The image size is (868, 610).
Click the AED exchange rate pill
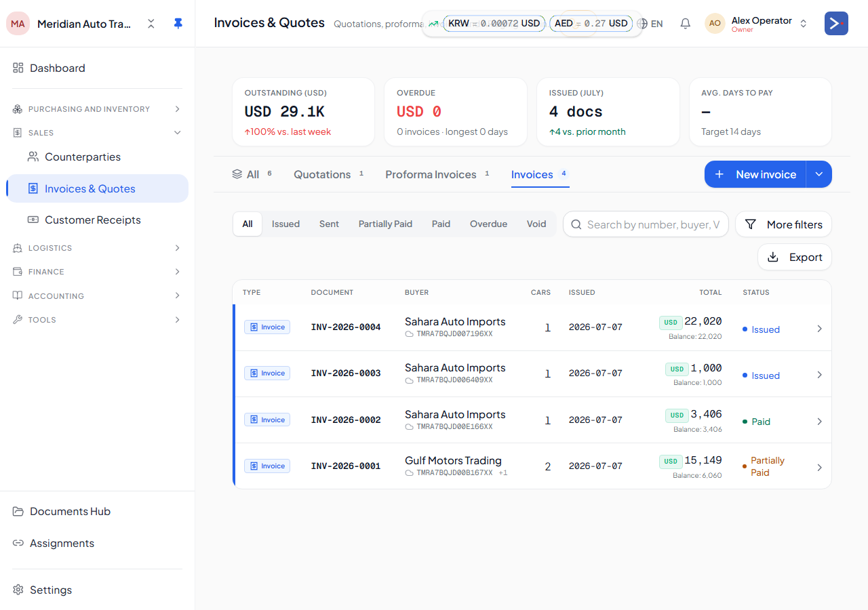(591, 24)
